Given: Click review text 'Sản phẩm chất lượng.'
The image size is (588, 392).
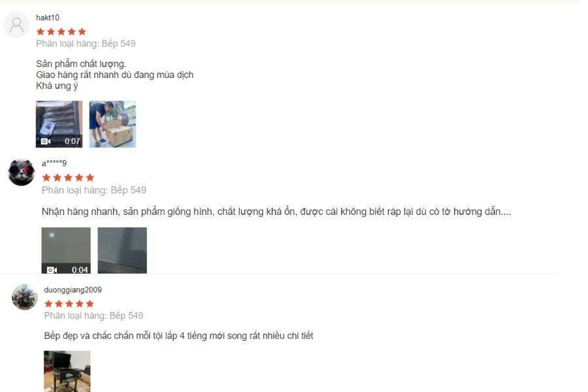Looking at the screenshot, I should tap(81, 64).
